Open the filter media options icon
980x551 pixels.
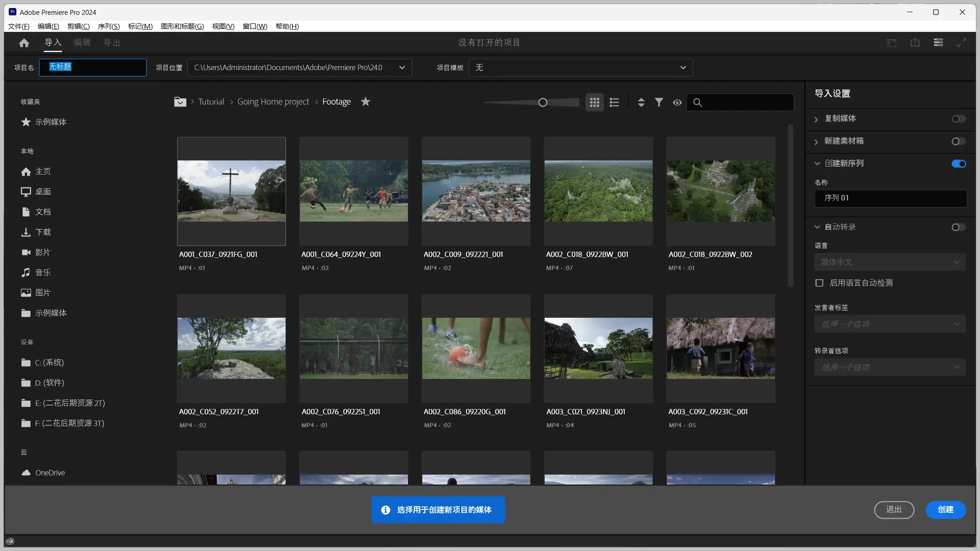(658, 102)
